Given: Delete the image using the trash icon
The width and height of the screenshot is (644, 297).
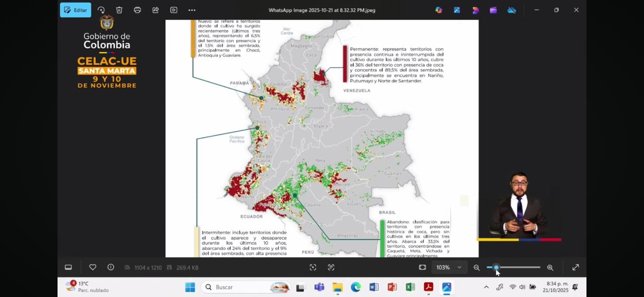Looking at the screenshot, I should click(119, 10).
